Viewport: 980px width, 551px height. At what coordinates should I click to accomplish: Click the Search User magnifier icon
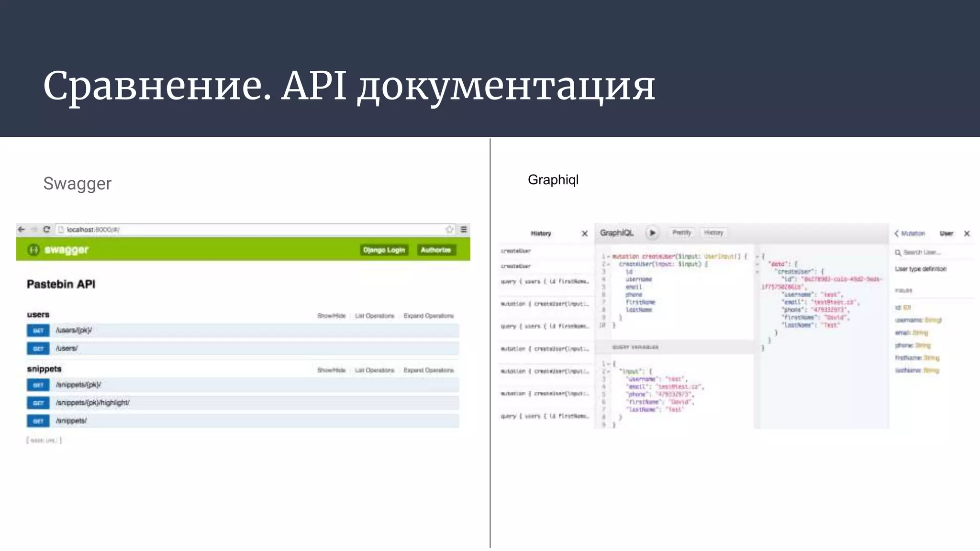tap(898, 253)
